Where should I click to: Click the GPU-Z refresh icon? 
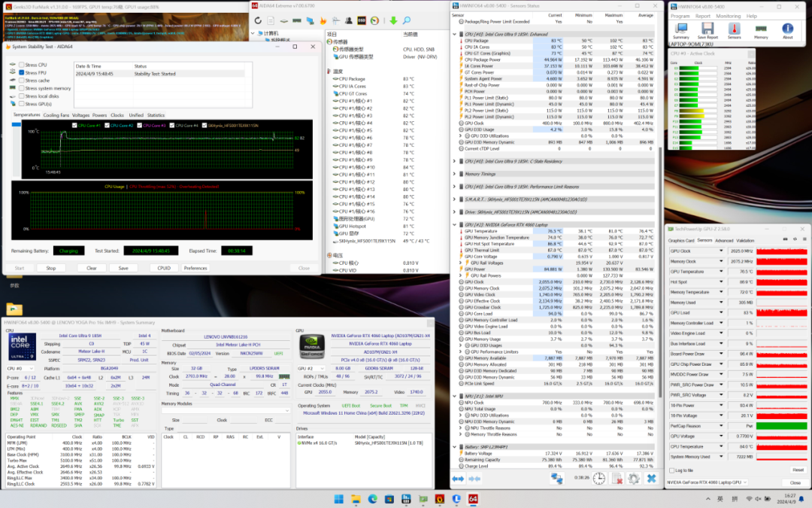point(795,239)
